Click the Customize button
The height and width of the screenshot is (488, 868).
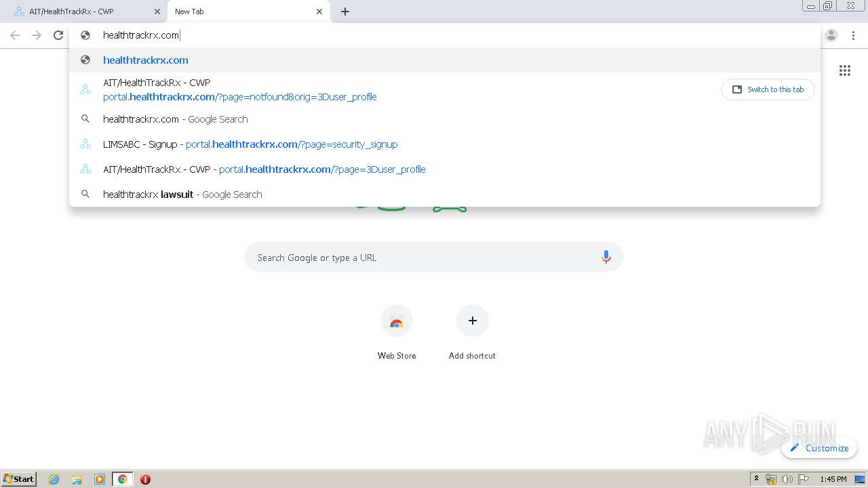(819, 448)
